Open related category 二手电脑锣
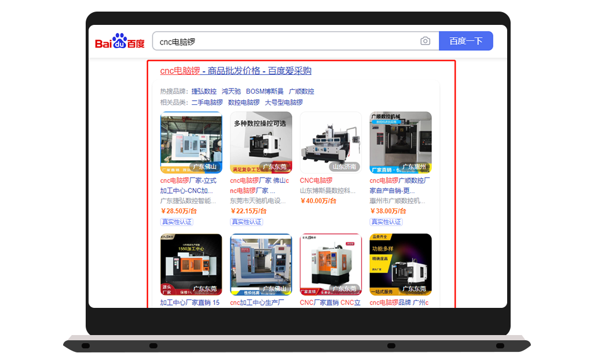 click(207, 102)
